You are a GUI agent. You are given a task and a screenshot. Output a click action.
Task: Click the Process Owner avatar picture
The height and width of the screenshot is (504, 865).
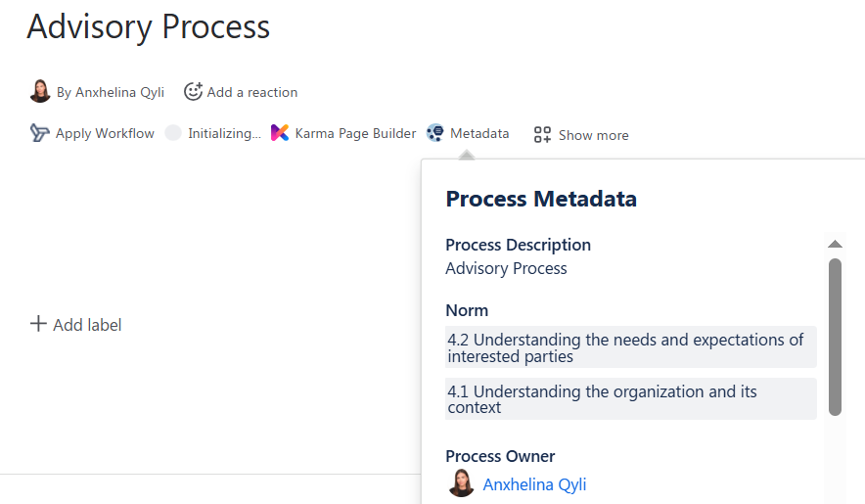tap(461, 483)
